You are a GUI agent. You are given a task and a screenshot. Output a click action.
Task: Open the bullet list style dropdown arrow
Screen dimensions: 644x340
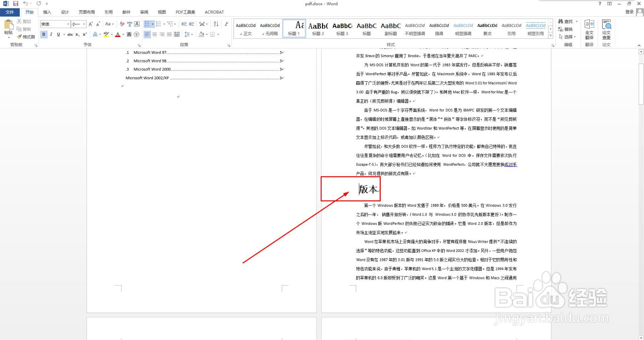[x=153, y=24]
